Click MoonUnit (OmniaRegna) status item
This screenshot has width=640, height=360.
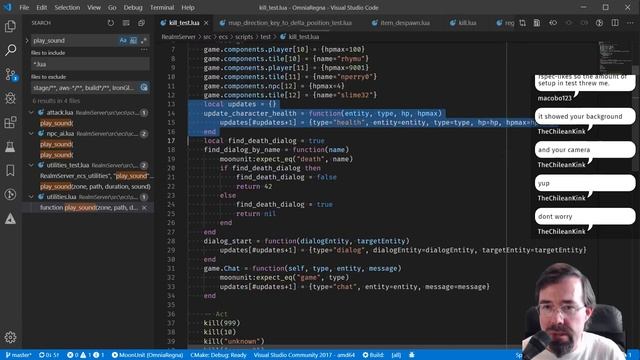coord(147,355)
